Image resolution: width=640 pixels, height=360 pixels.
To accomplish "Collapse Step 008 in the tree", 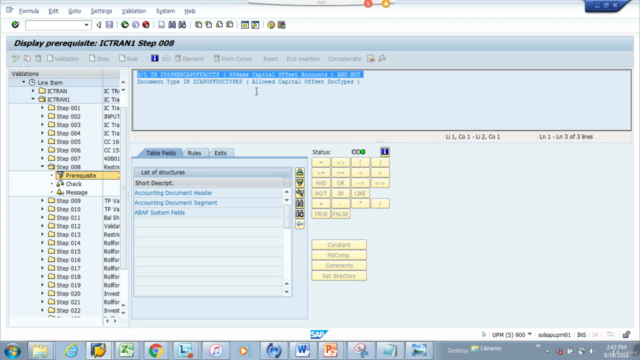I will click(42, 167).
